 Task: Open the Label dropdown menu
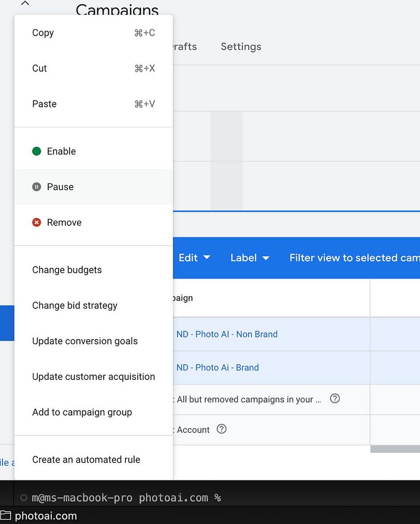(250, 258)
